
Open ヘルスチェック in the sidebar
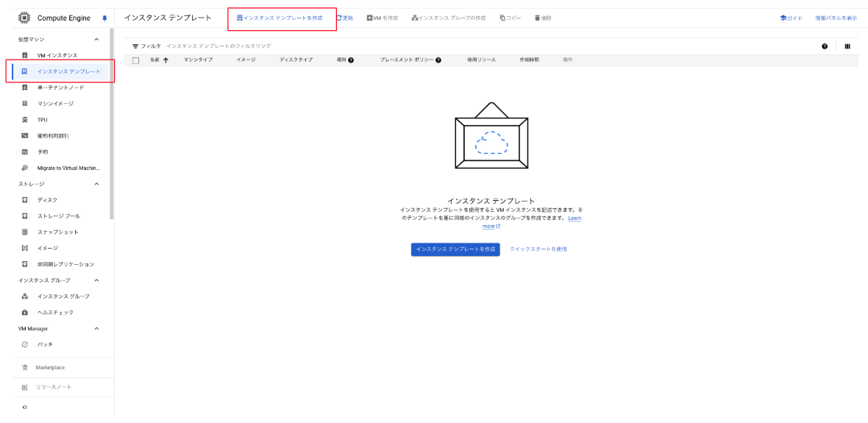(55, 312)
